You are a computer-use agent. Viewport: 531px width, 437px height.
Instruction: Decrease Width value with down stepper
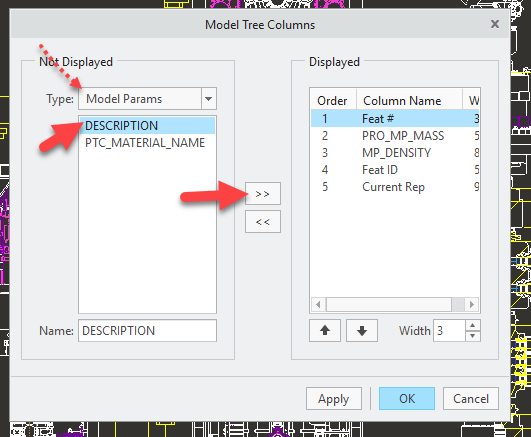[x=473, y=336]
